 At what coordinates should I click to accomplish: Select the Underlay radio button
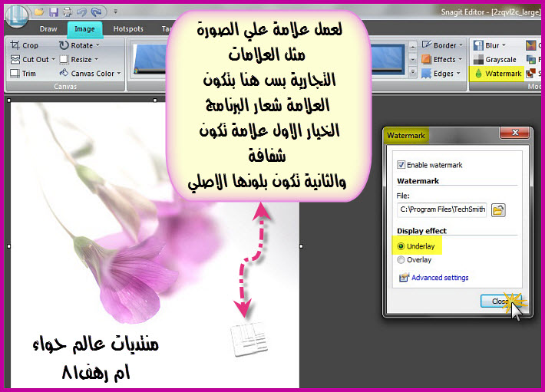click(x=401, y=246)
